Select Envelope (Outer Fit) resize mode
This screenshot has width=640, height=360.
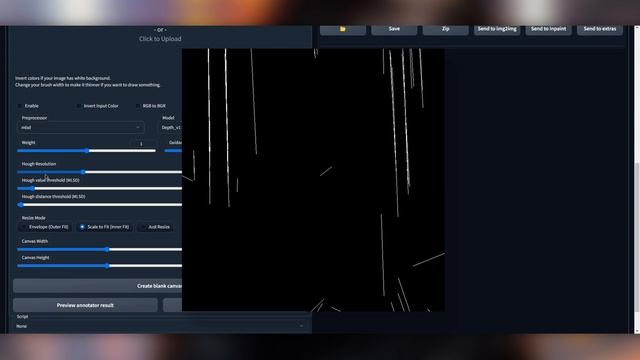click(x=44, y=227)
